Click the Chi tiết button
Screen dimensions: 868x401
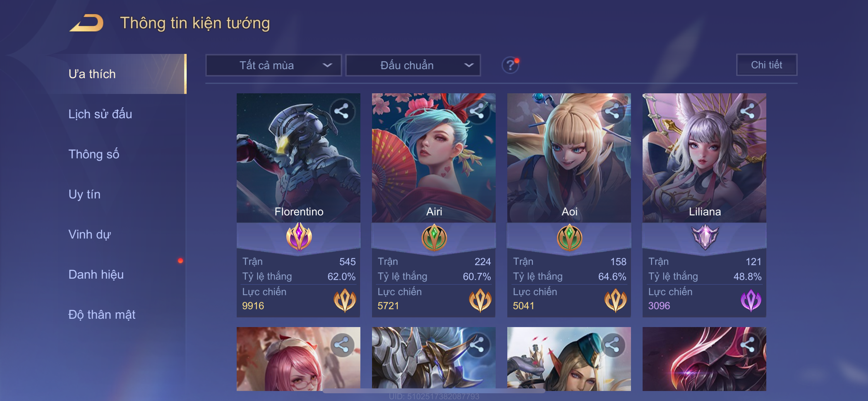(766, 65)
